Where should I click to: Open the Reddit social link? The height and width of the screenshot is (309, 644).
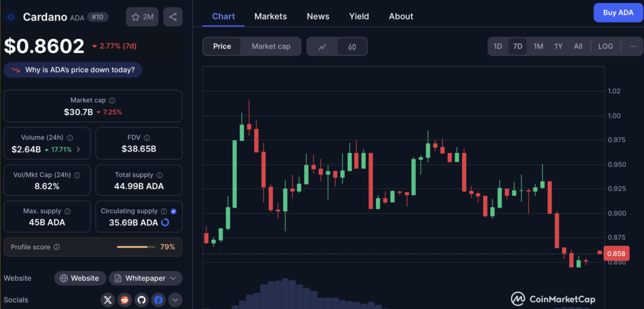[x=125, y=300]
